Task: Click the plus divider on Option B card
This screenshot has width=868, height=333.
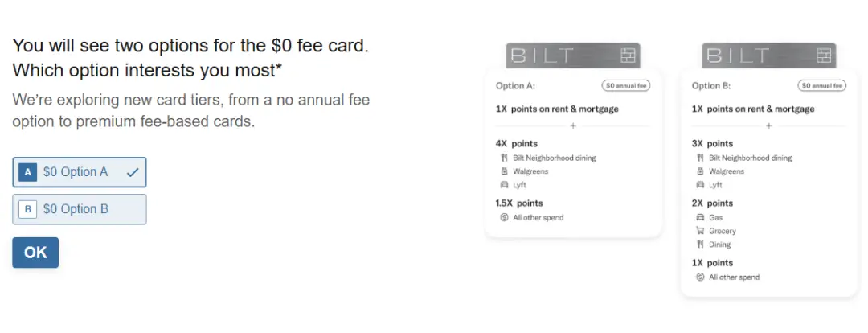Action: click(768, 125)
